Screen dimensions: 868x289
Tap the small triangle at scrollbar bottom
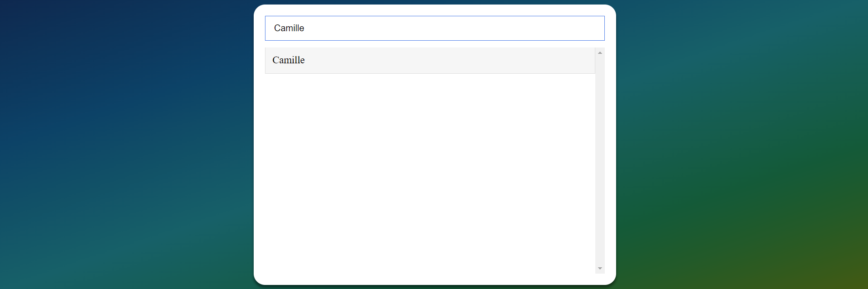pos(600,269)
